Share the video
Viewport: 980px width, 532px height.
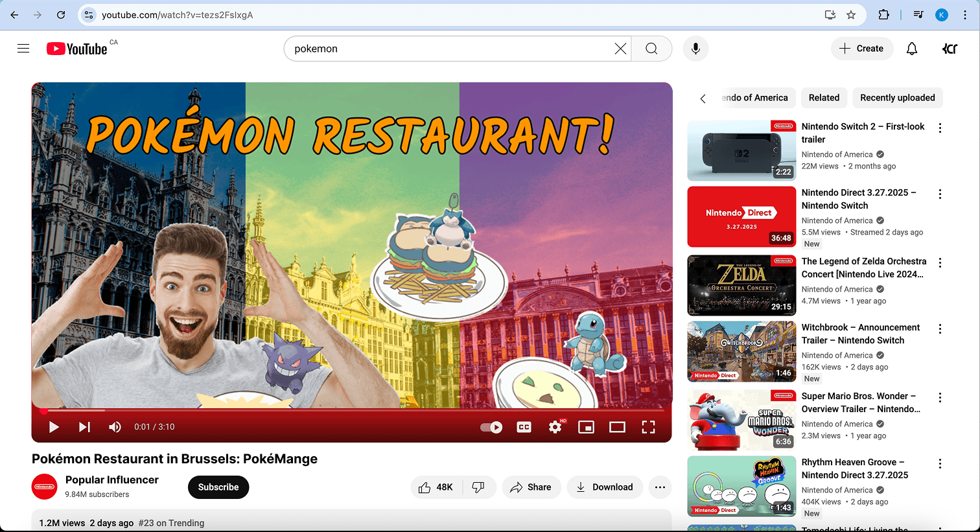click(x=531, y=487)
